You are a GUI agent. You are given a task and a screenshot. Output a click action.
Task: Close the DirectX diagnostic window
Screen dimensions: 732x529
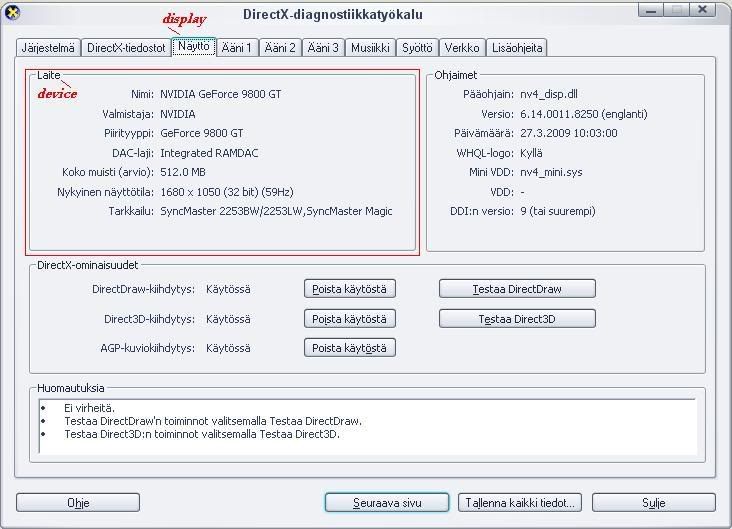coord(707,13)
